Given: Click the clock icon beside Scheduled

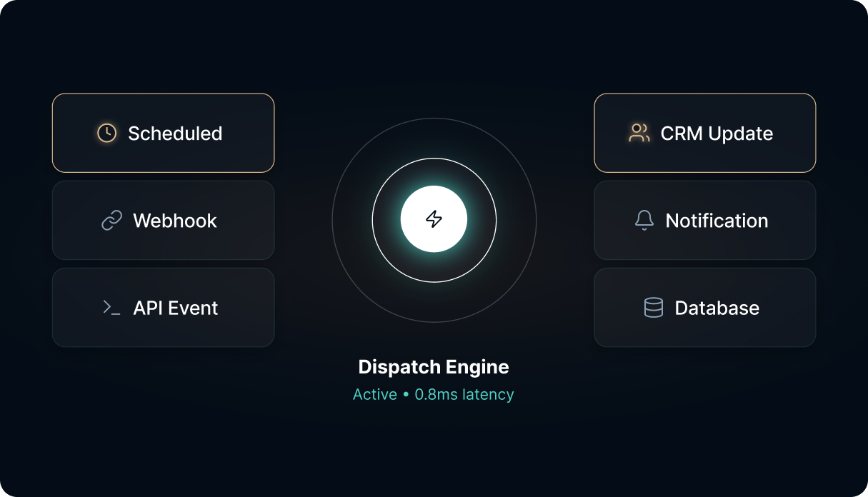Looking at the screenshot, I should (x=106, y=133).
